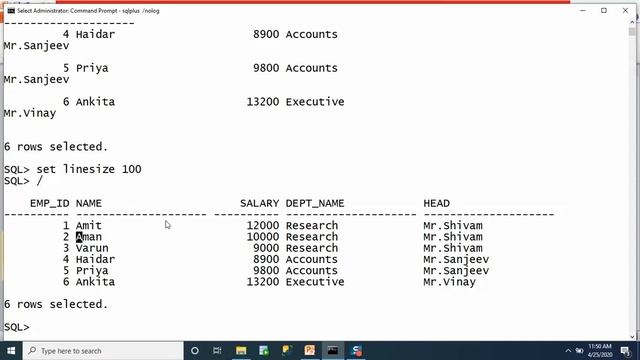Click the SALARY column header
Screen dimensions: 640x360
tap(259, 203)
